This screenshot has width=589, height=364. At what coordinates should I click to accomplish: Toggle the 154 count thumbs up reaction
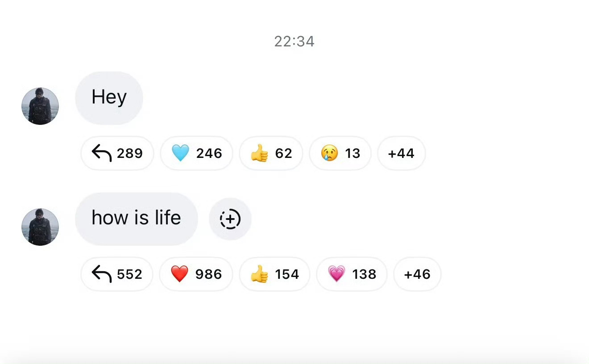click(x=287, y=274)
